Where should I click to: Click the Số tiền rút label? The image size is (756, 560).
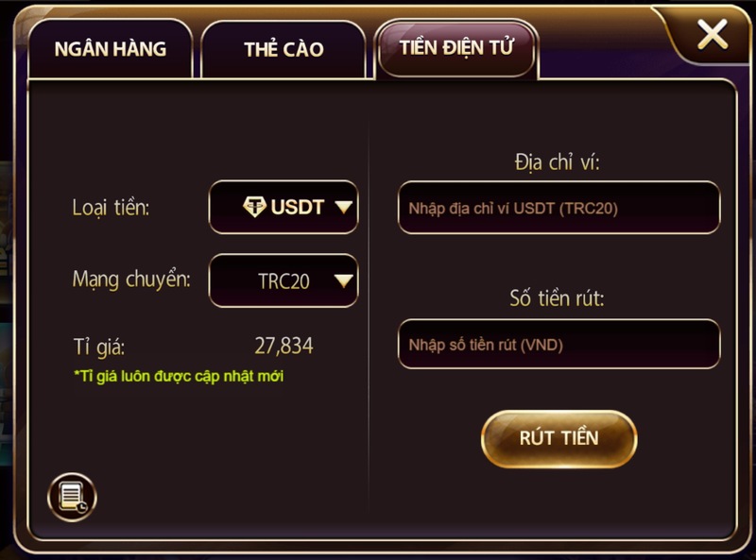557,298
